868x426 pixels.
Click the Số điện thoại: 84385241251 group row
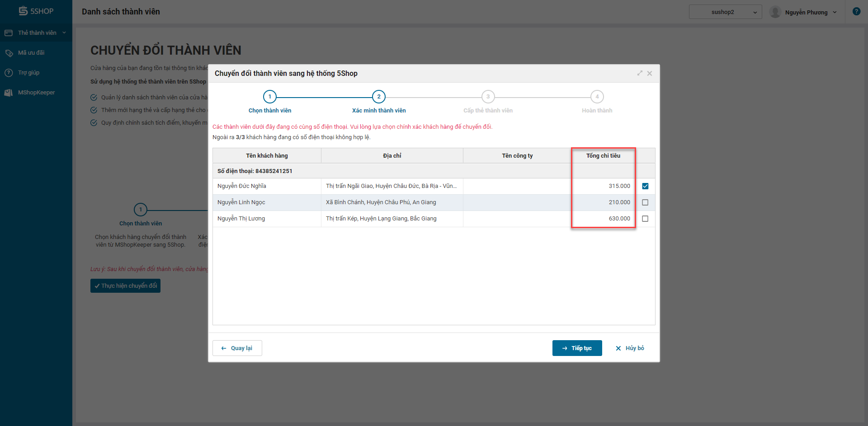pyautogui.click(x=434, y=171)
